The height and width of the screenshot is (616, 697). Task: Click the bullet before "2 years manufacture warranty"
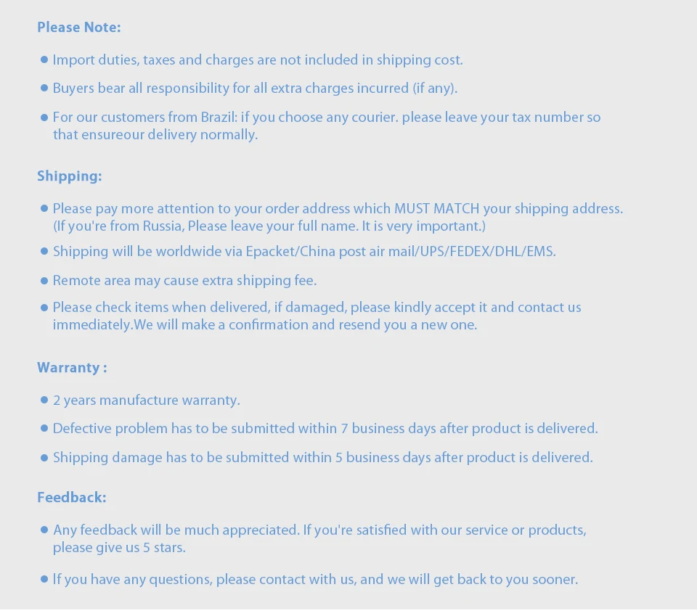coord(44,400)
